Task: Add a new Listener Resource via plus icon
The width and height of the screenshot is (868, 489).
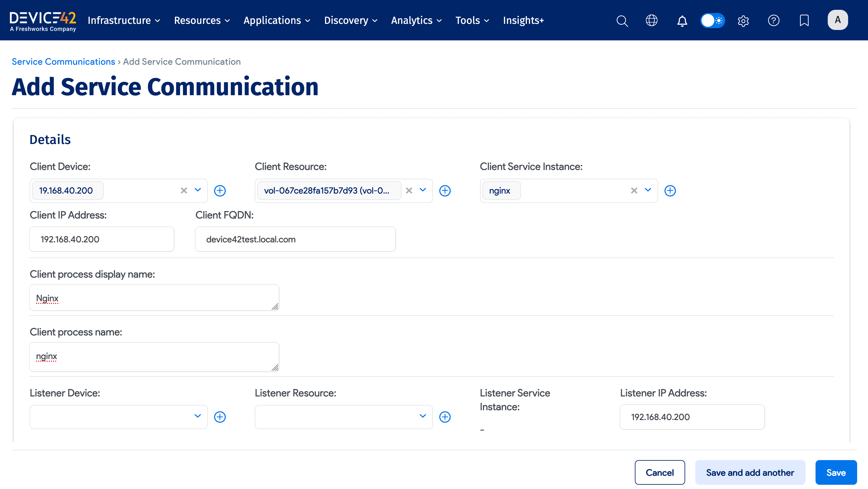Action: tap(445, 417)
